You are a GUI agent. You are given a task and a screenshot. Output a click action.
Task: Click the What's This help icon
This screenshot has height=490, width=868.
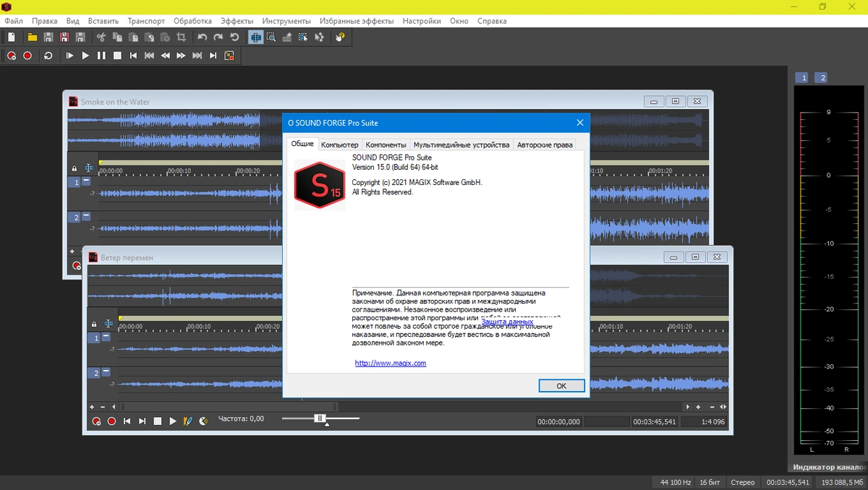(x=341, y=37)
